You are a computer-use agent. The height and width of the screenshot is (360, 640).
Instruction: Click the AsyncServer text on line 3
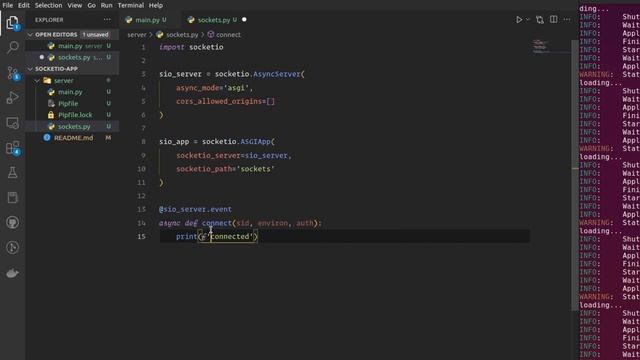coord(277,74)
